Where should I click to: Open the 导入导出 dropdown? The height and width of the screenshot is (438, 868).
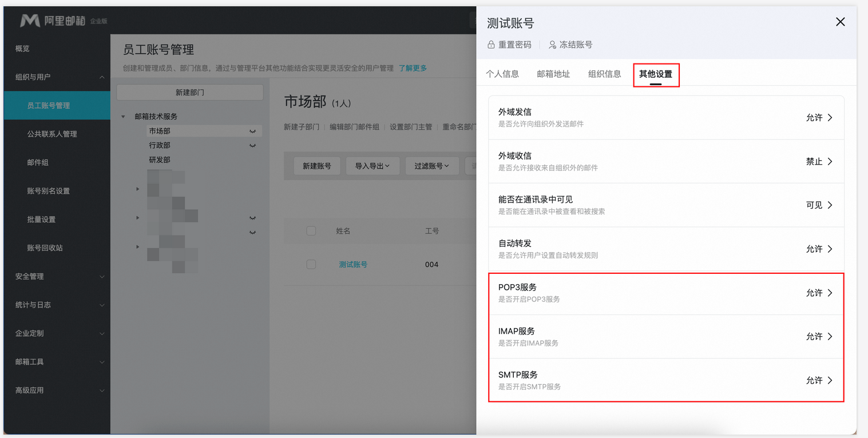372,166
